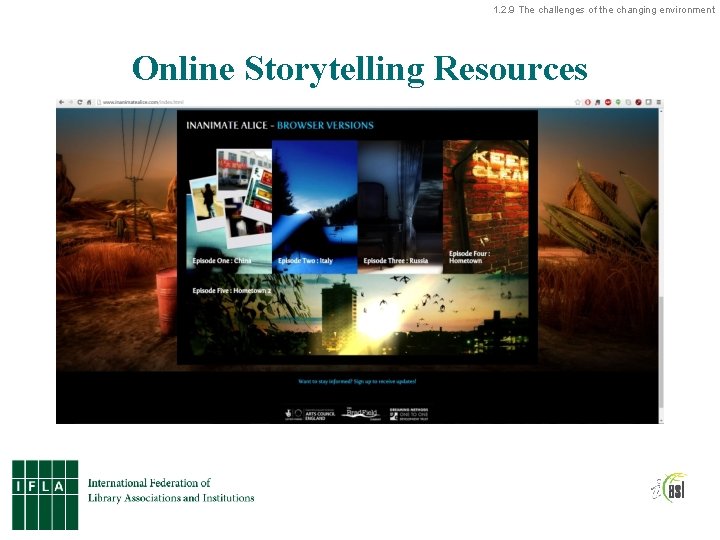This screenshot has height=540, width=720.
Task: Open Episode Five : Hometown 2 banner
Action: pos(358,315)
